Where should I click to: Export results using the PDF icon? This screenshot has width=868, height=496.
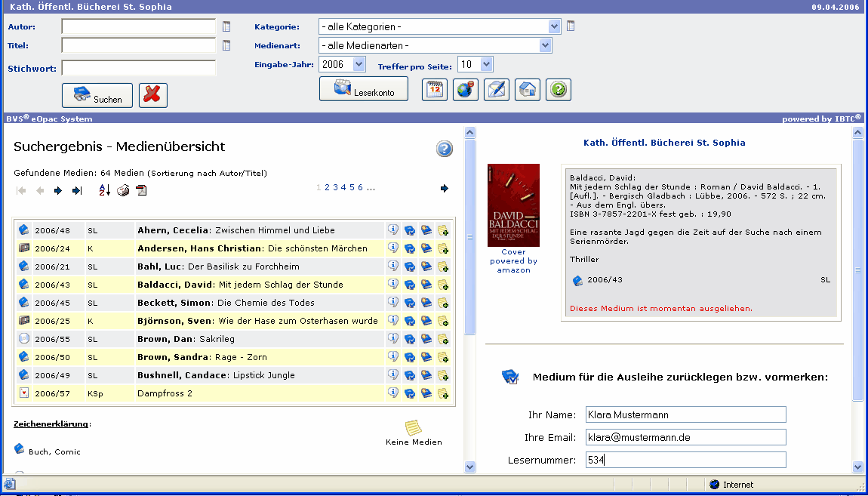pyautogui.click(x=141, y=190)
